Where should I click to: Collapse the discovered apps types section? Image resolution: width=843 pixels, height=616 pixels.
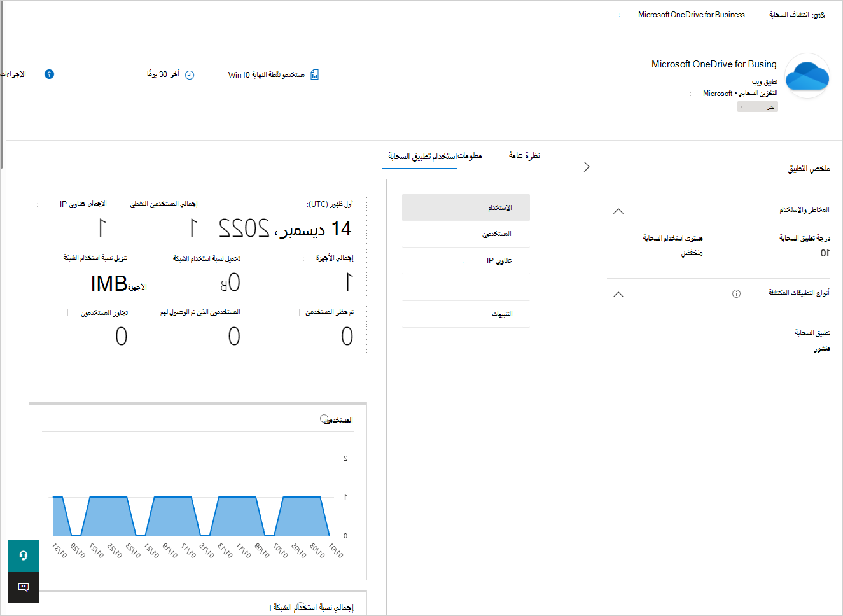click(x=618, y=295)
